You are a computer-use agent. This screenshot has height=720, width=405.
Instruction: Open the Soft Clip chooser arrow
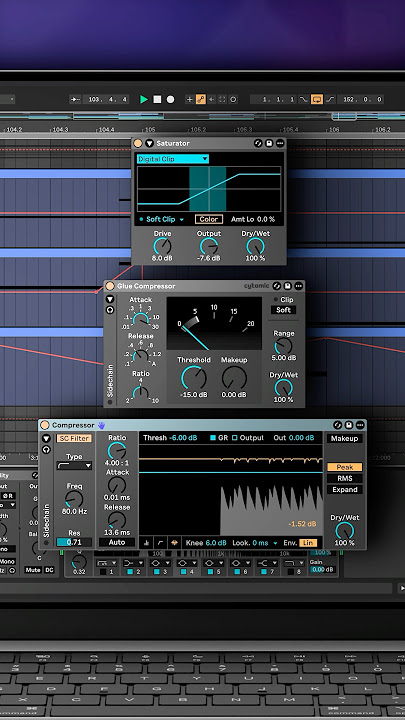click(x=181, y=220)
